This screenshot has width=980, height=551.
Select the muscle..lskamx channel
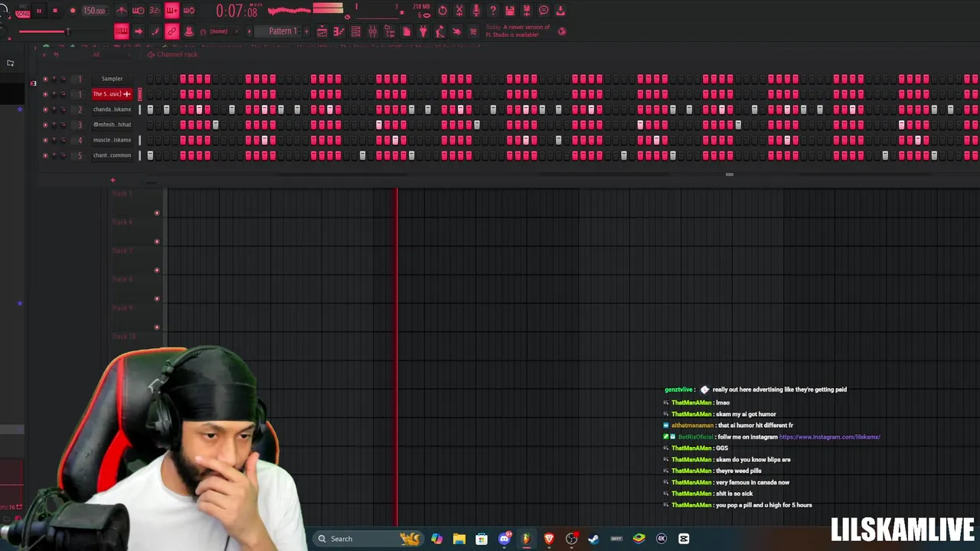112,140
